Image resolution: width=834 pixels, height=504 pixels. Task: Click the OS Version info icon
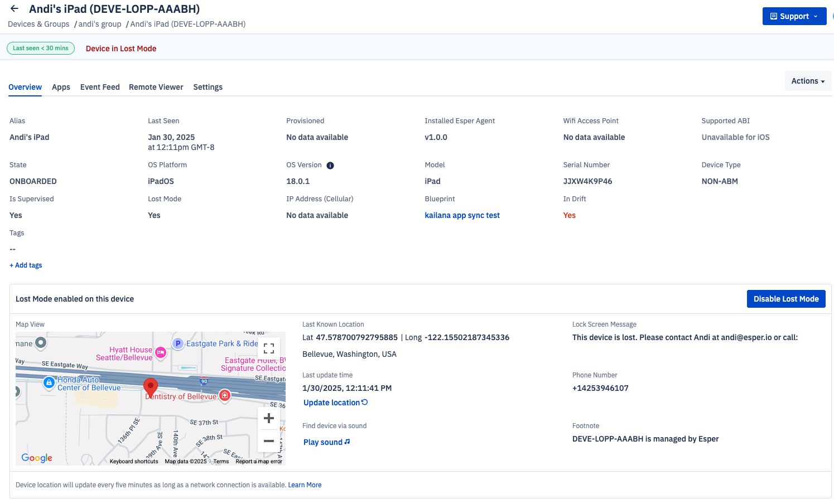click(x=330, y=166)
